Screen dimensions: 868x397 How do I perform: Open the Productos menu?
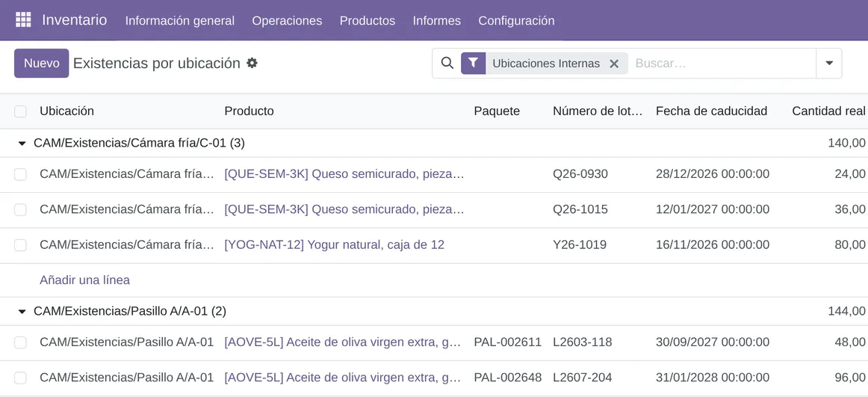pos(368,20)
